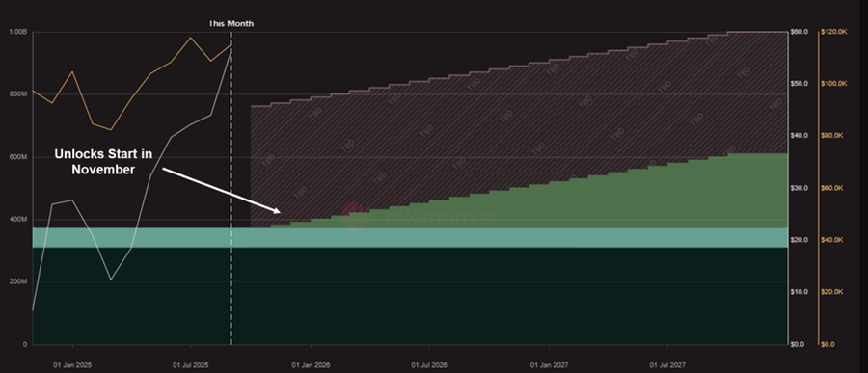Click the 01 Jul 2025 date label
This screenshot has width=868, height=373.
(190, 366)
